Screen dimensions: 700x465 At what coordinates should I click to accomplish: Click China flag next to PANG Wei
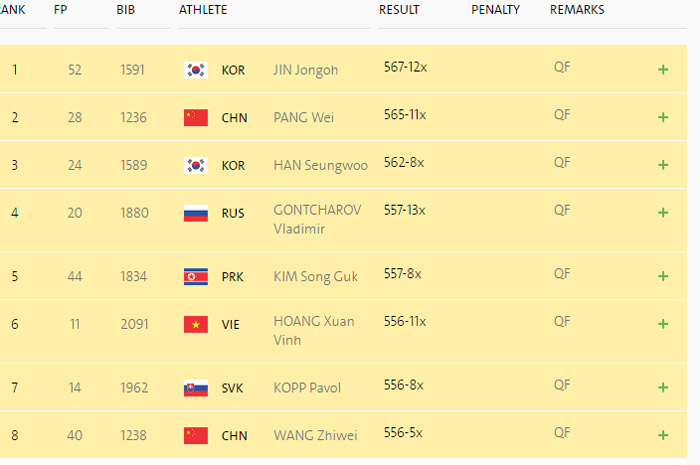click(x=195, y=118)
